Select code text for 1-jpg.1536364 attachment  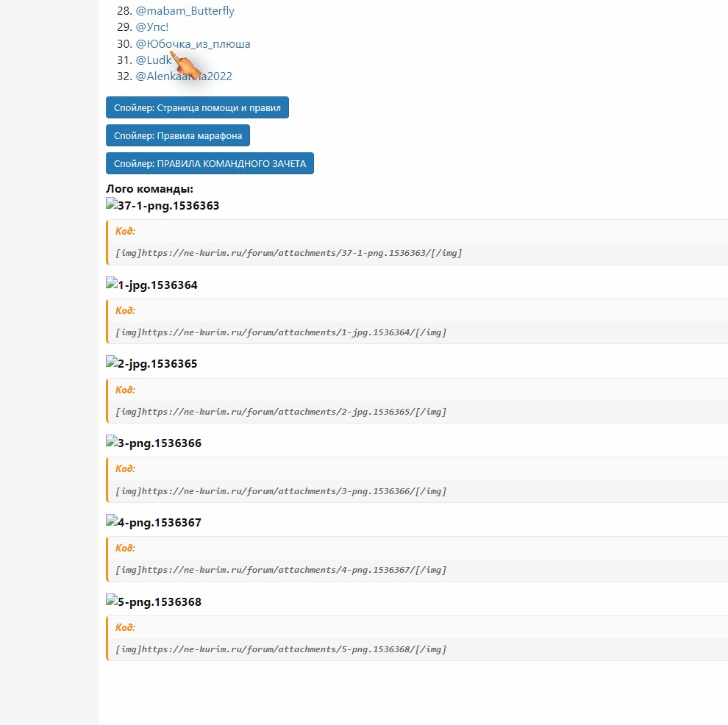(x=281, y=332)
